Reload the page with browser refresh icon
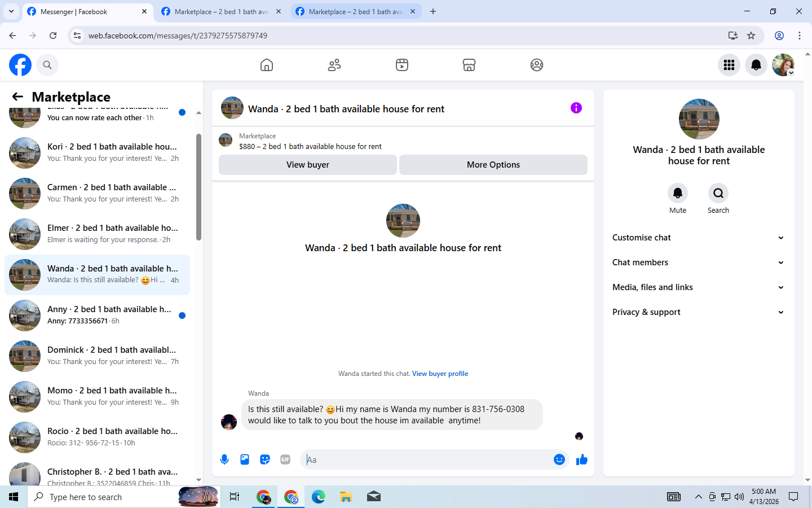 tap(53, 36)
